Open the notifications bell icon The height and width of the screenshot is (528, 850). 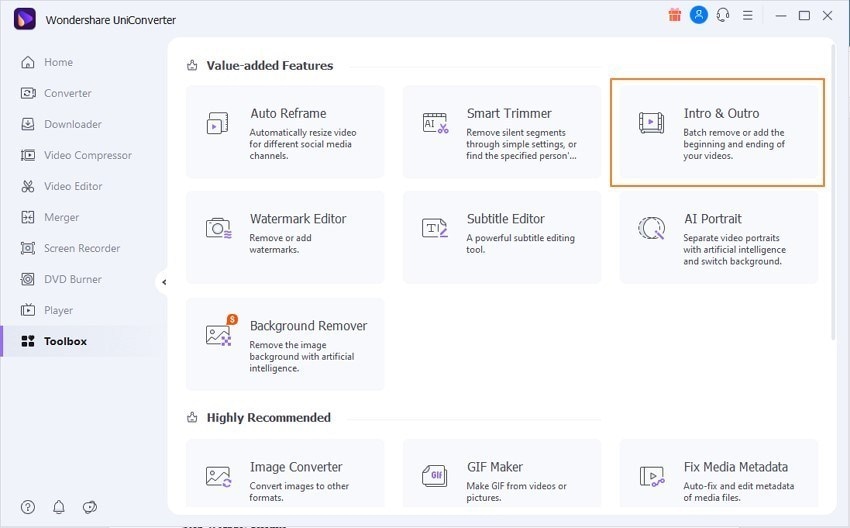click(x=59, y=507)
